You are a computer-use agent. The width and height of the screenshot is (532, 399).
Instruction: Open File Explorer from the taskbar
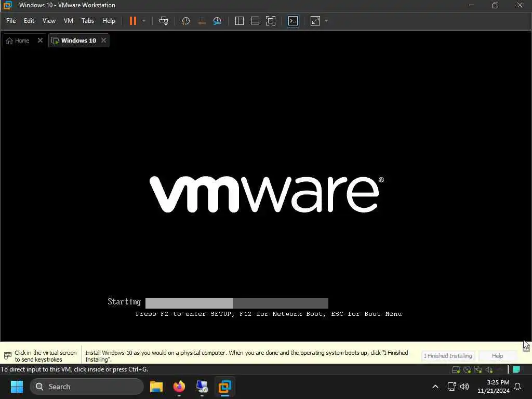click(156, 387)
